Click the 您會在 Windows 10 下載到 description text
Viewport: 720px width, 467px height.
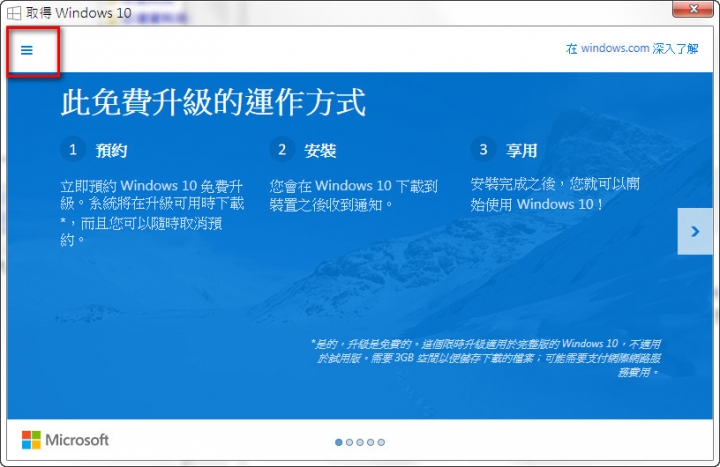tap(353, 195)
